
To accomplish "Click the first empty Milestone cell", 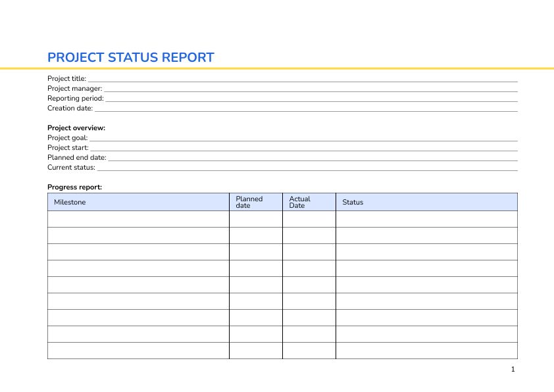I will (x=138, y=218).
